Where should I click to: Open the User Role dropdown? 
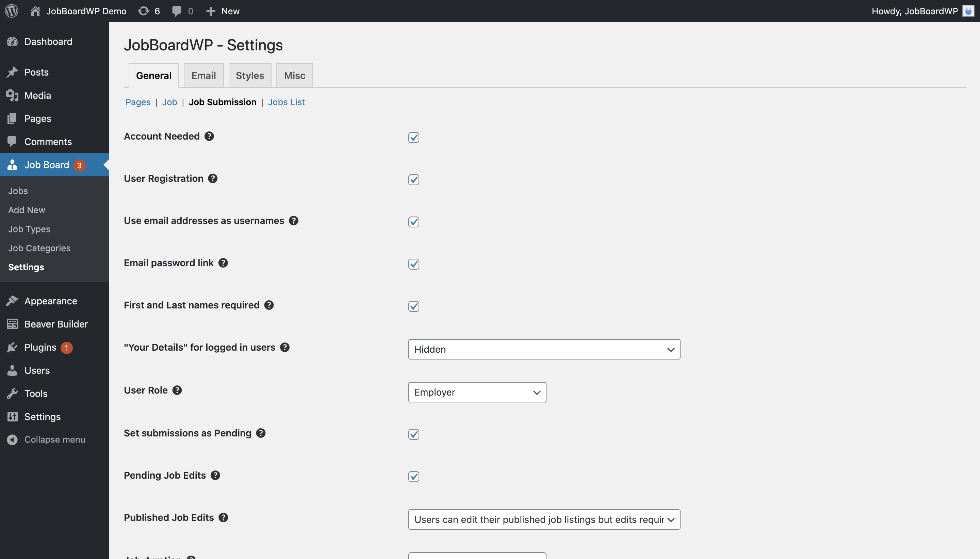(476, 392)
